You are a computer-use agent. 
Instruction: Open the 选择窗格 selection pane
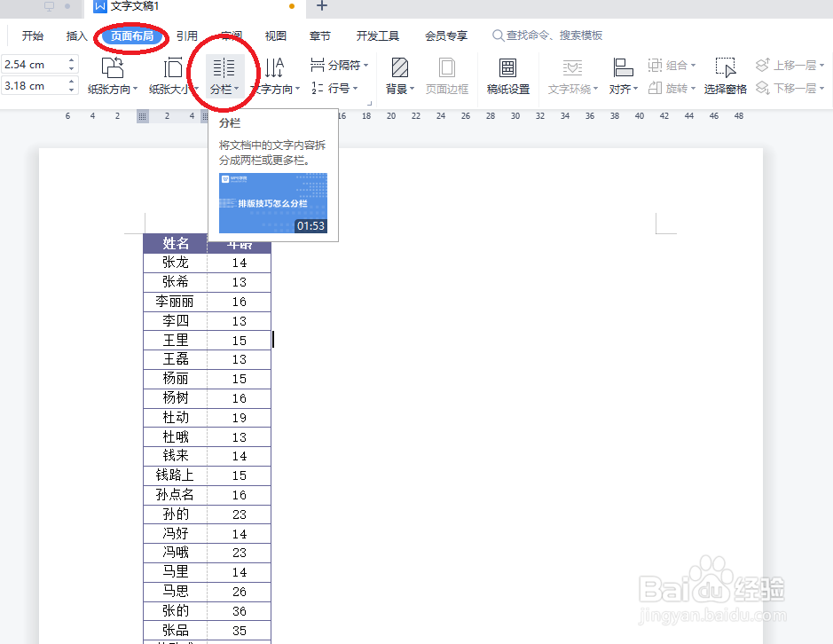tap(725, 75)
